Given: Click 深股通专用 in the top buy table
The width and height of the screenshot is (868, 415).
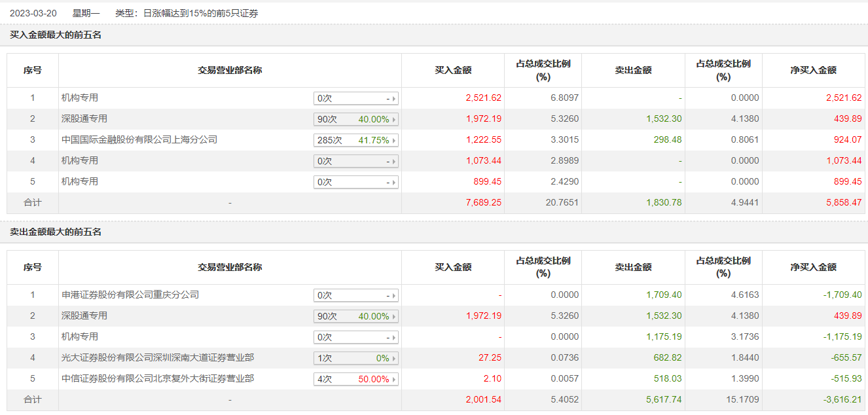Looking at the screenshot, I should tap(84, 118).
